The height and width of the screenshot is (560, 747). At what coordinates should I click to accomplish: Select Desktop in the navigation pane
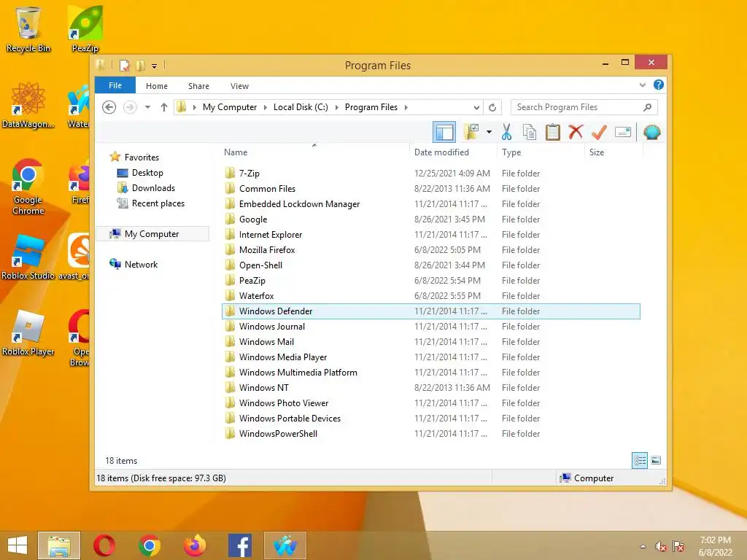[147, 173]
